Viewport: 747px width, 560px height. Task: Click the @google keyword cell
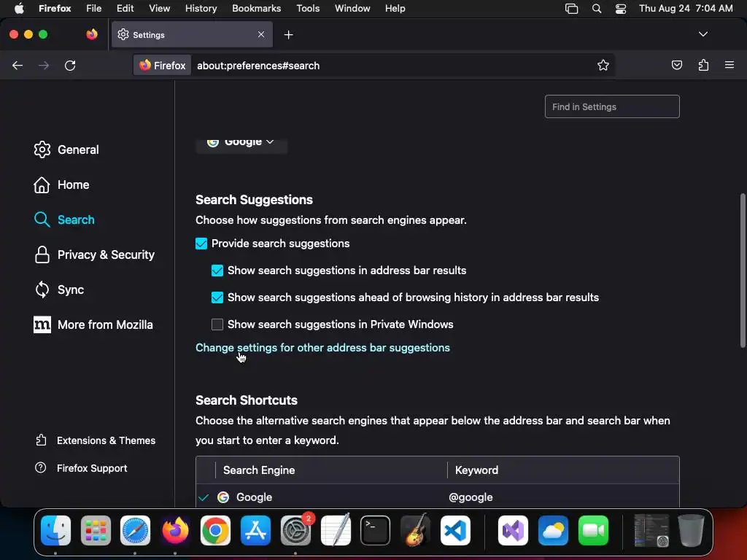click(471, 497)
